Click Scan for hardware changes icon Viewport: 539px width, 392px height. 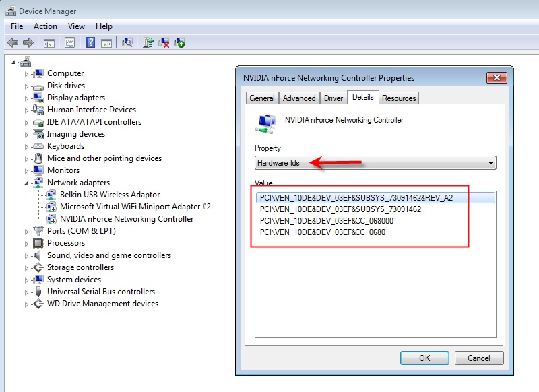pyautogui.click(x=127, y=42)
